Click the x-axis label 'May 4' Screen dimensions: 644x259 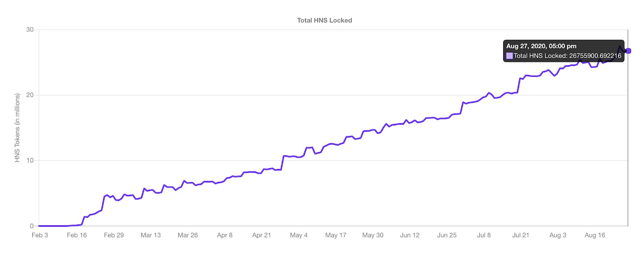click(x=299, y=235)
